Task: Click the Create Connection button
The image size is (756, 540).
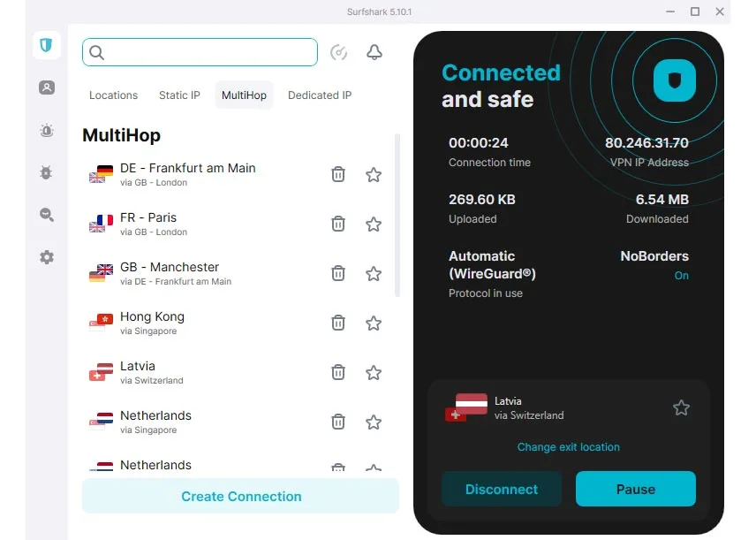Action: pyautogui.click(x=240, y=496)
